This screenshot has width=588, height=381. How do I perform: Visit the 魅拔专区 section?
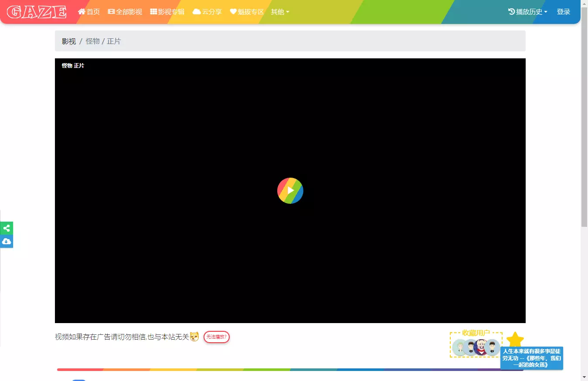(x=247, y=12)
